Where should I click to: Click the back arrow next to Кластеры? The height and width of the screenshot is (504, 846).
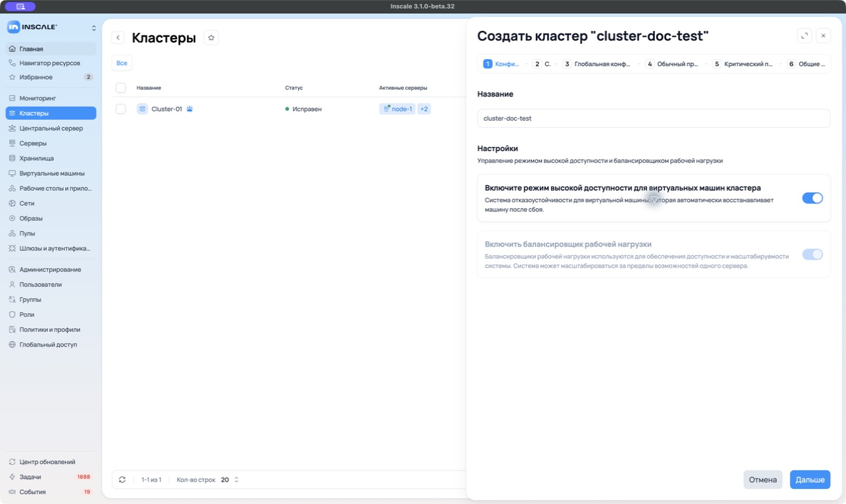(x=118, y=38)
